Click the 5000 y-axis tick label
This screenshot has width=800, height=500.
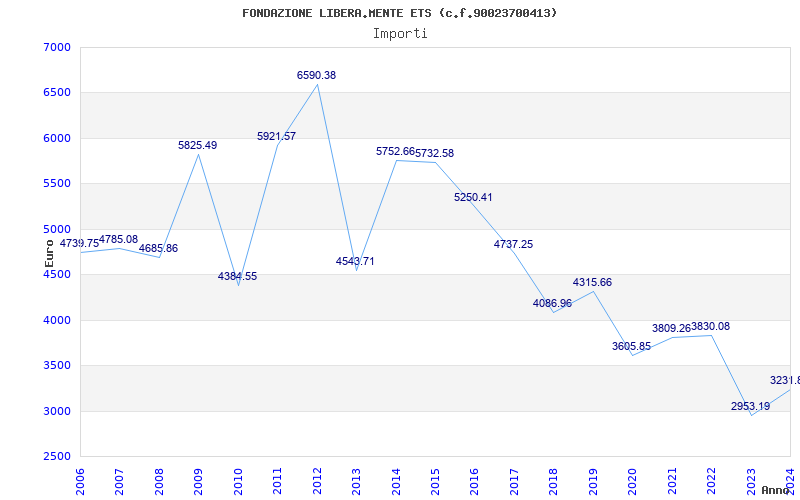point(57,229)
